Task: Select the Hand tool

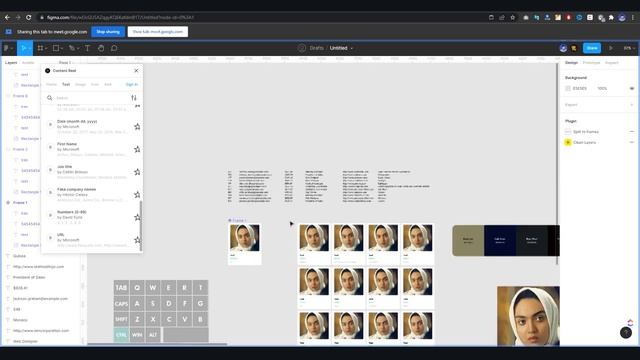Action: 101,48
